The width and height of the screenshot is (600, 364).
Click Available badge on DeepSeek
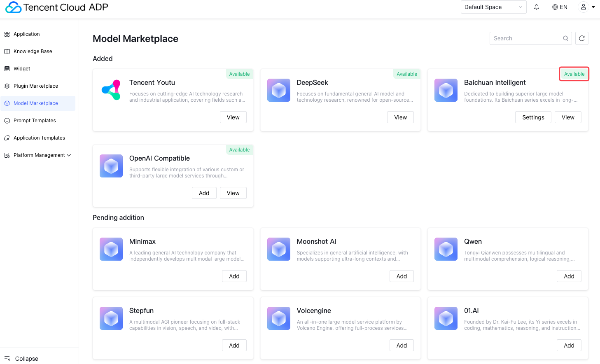tap(407, 74)
